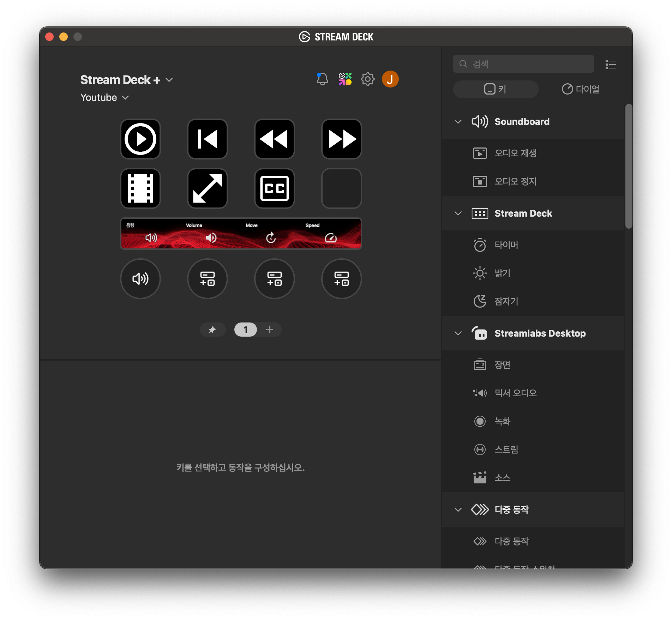Add a new page with plus button
The width and height of the screenshot is (672, 621).
coord(270,330)
